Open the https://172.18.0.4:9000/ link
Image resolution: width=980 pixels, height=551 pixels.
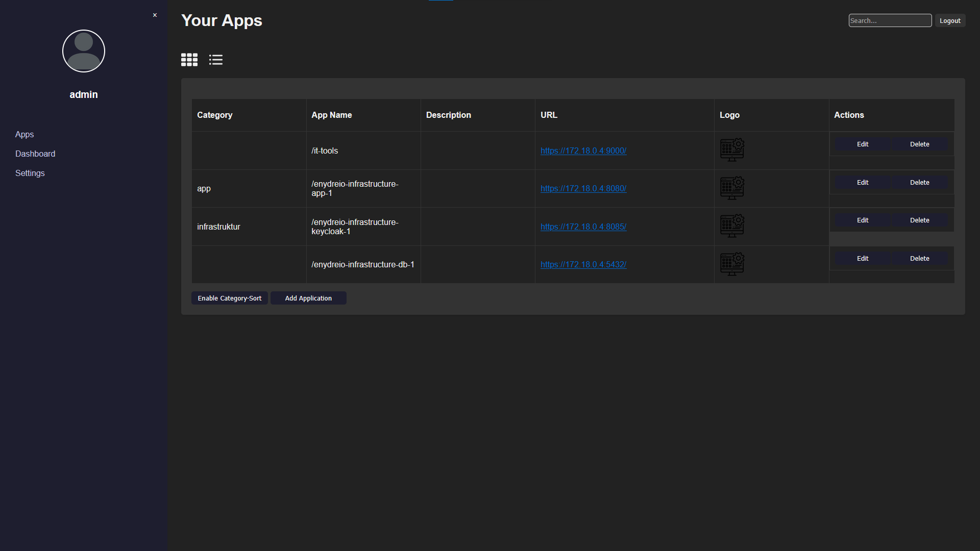tap(583, 151)
